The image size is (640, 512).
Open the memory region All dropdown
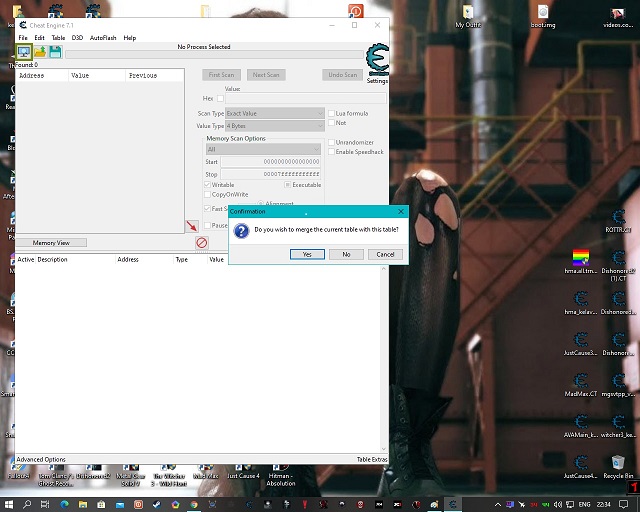point(263,149)
